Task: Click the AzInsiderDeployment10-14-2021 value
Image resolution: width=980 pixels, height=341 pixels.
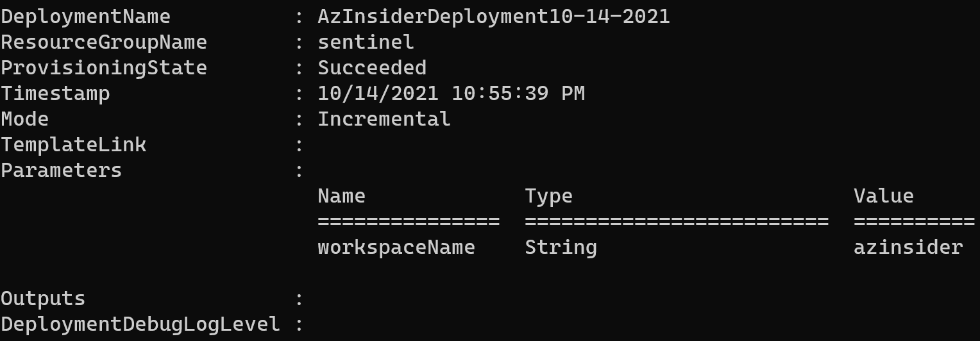Action: point(494,17)
